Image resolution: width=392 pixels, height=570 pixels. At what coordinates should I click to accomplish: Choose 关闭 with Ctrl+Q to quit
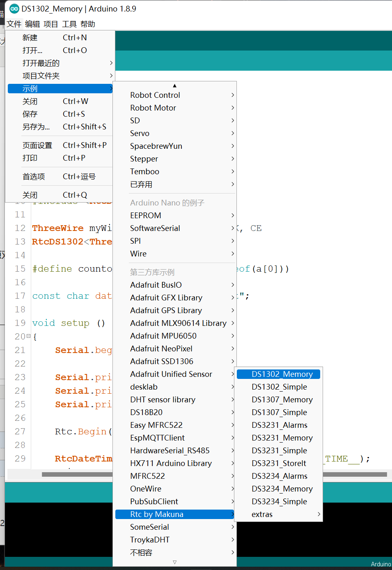click(60, 195)
